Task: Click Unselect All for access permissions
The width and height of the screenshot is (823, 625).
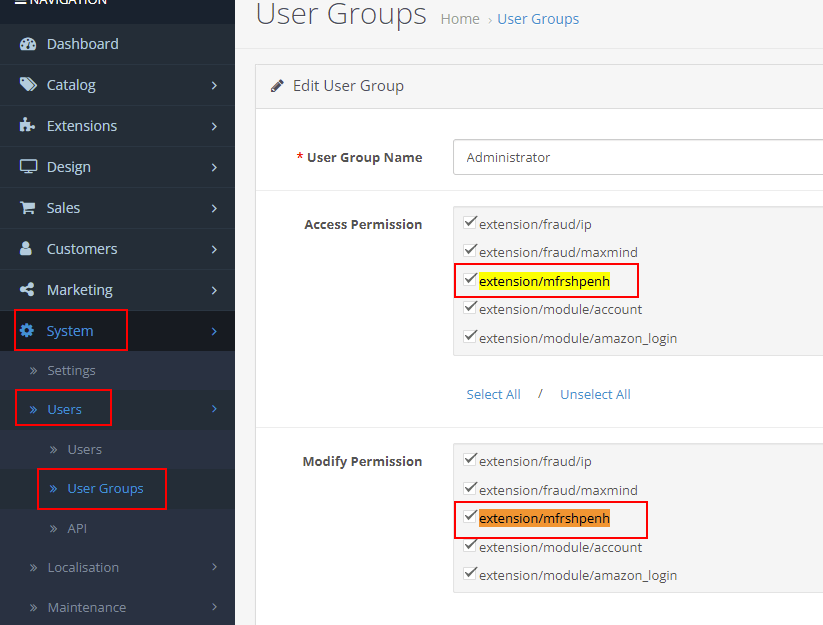Action: tap(595, 394)
